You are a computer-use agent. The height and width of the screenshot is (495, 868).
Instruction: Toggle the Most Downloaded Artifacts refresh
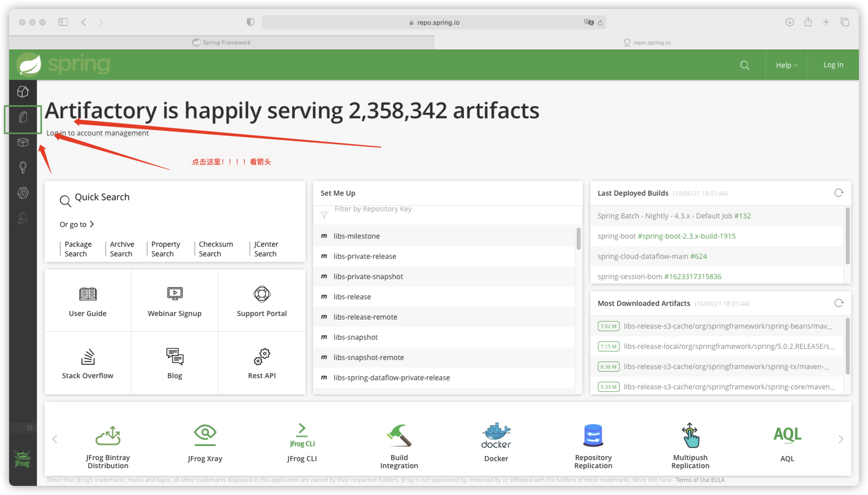(839, 303)
